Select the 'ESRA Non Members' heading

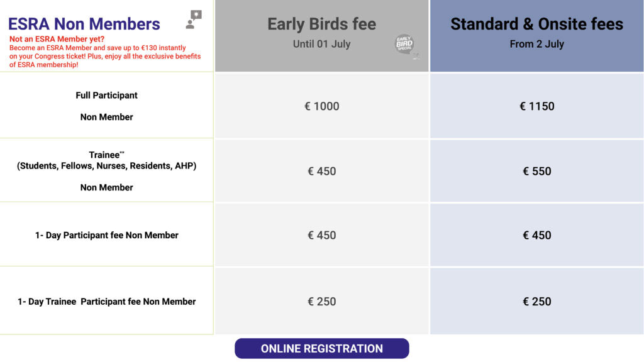click(84, 24)
